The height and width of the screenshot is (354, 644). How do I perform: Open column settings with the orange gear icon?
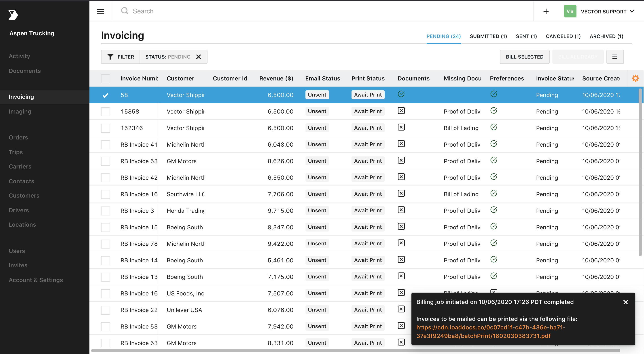click(635, 78)
